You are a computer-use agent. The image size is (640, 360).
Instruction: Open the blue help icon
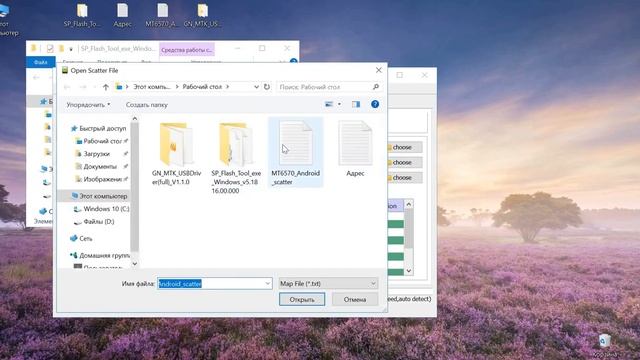[375, 104]
